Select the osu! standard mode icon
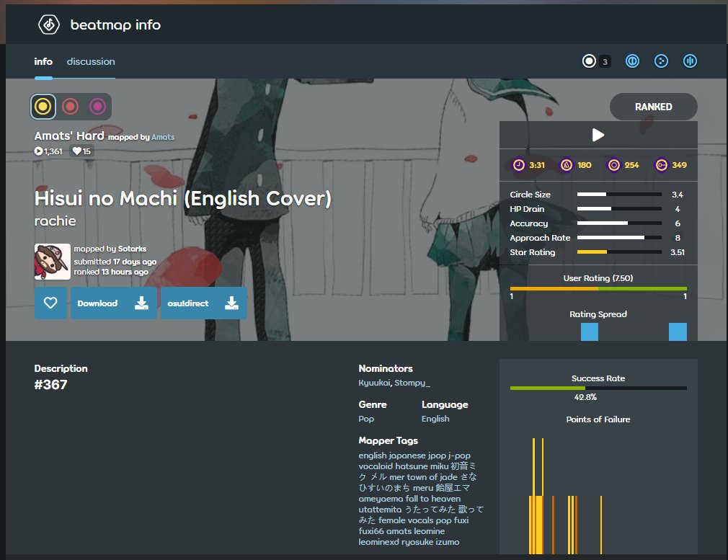The height and width of the screenshot is (560, 728). (589, 61)
